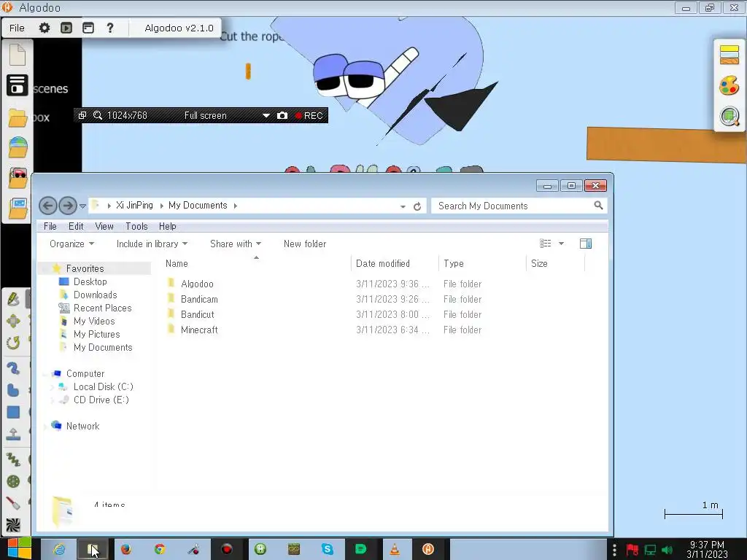Select the Sketch tool in Algodoo
This screenshot has width=747, height=560.
click(x=13, y=299)
